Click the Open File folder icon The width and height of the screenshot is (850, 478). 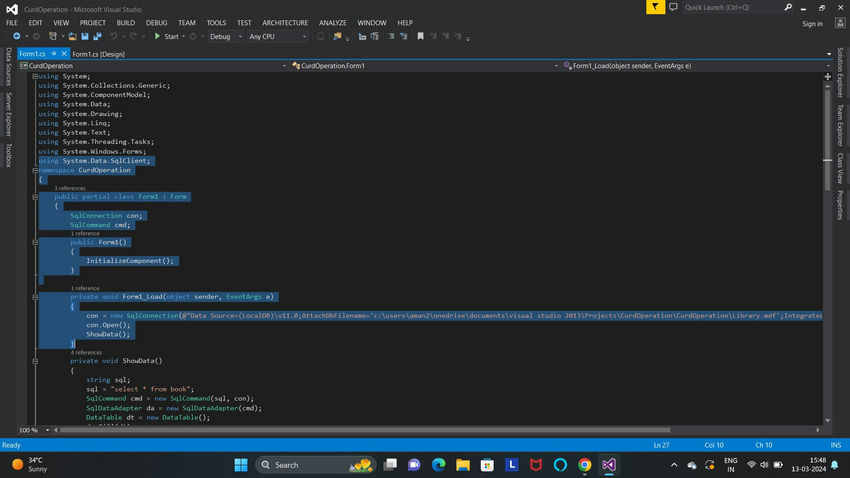72,36
